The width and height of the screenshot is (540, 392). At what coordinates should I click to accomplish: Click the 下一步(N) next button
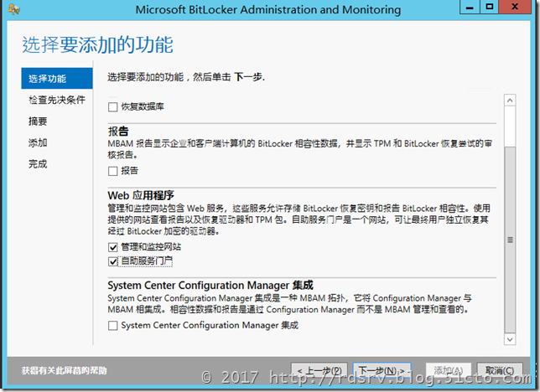tap(382, 371)
